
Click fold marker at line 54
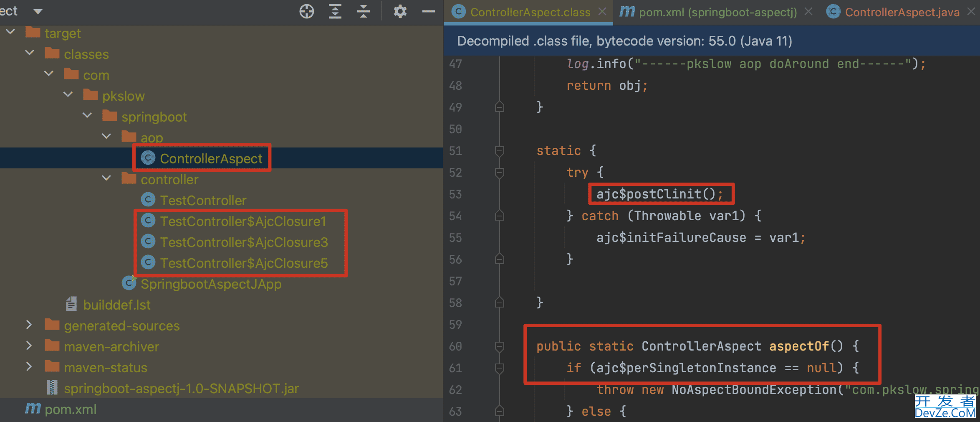tap(499, 216)
